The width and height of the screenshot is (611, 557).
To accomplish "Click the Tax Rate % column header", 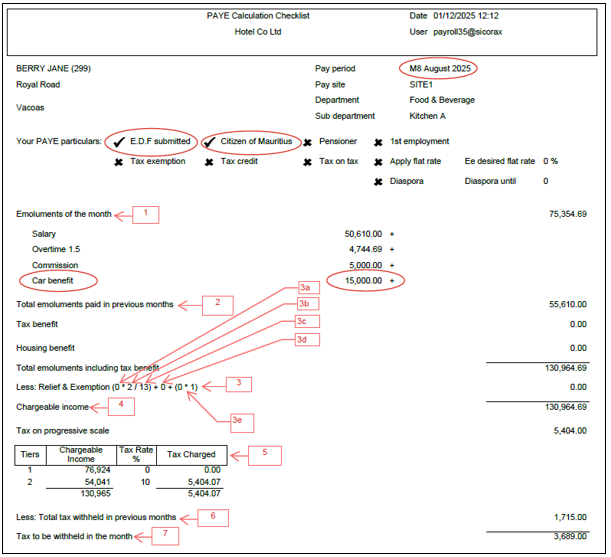I will click(135, 454).
